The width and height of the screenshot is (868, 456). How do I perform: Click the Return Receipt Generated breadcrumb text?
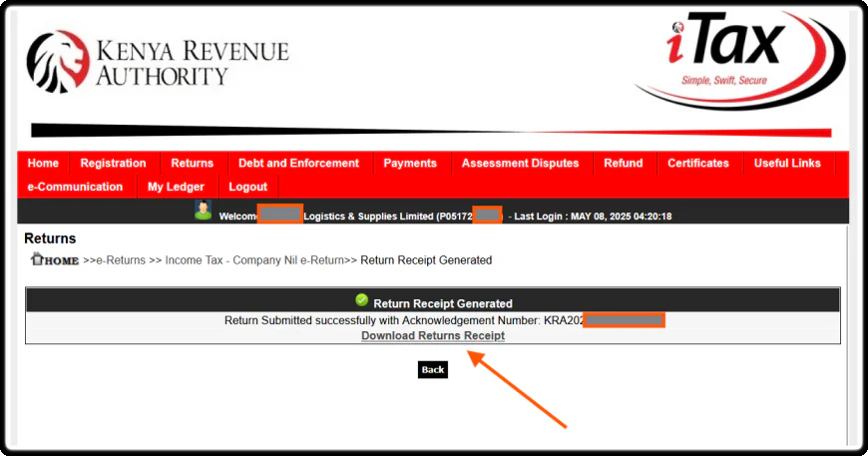pos(426,260)
